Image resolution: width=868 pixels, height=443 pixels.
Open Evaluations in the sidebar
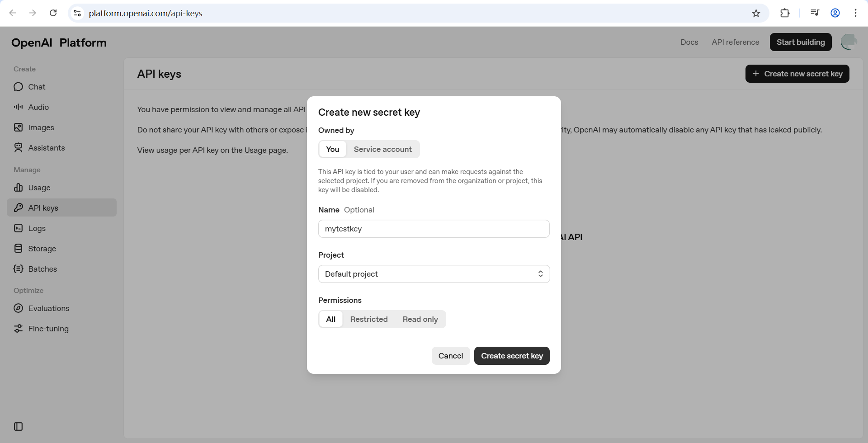click(x=61, y=308)
